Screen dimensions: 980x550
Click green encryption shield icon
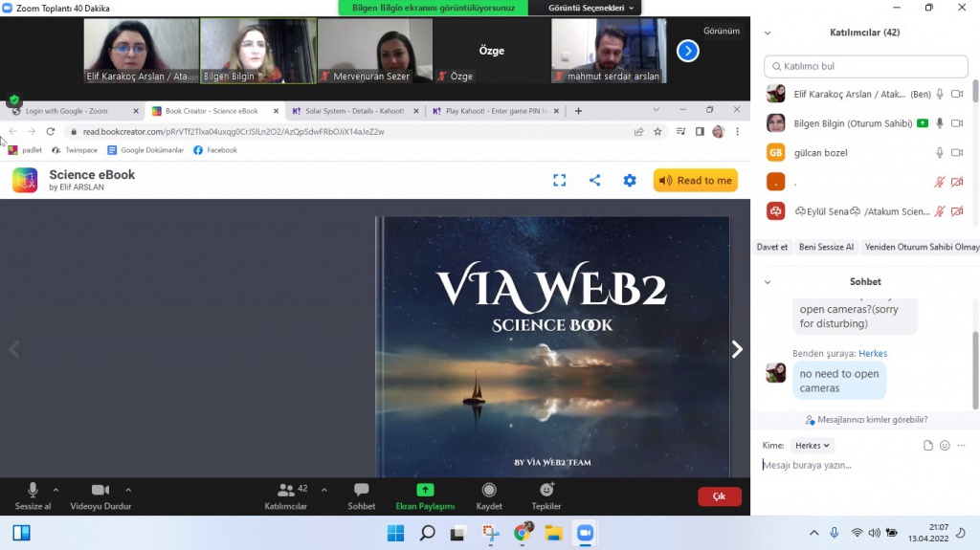point(13,100)
